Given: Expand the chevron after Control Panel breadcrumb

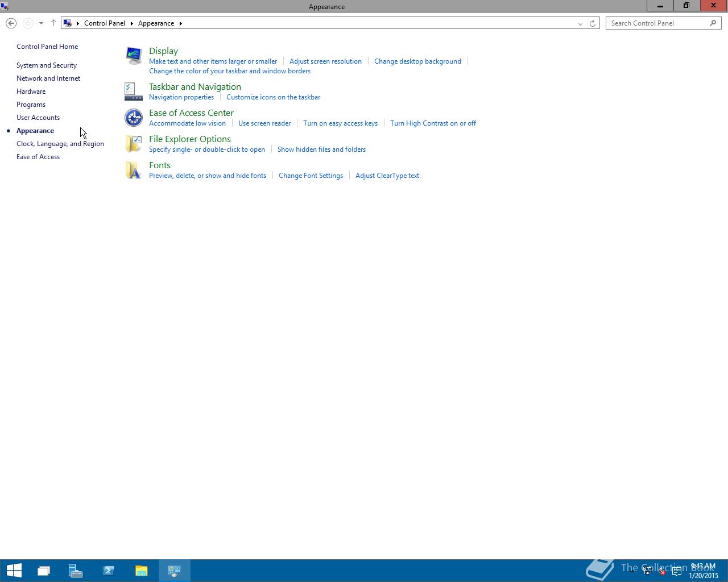Looking at the screenshot, I should point(131,23).
